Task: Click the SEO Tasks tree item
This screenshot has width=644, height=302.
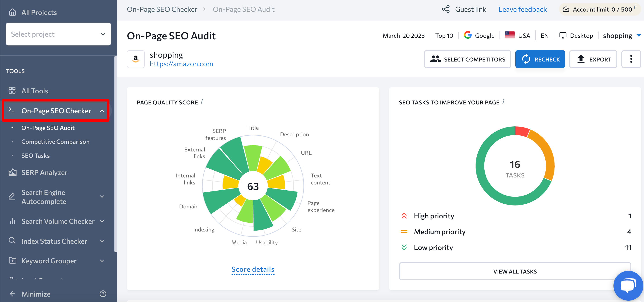Action: click(x=36, y=156)
